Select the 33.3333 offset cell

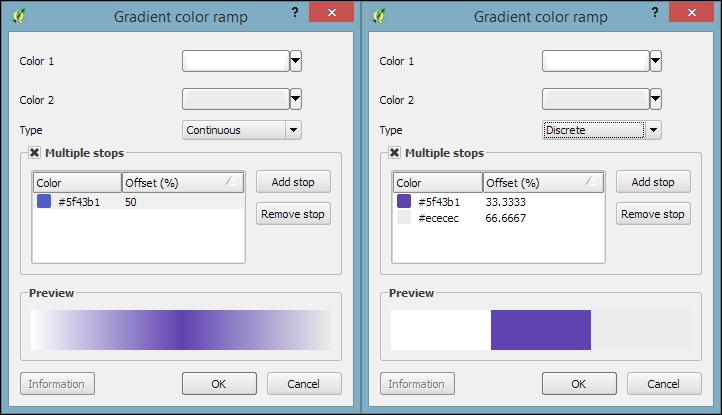click(506, 202)
